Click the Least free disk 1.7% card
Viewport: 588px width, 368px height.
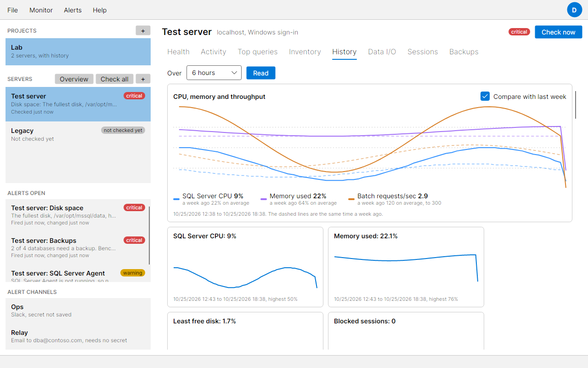pyautogui.click(x=245, y=331)
